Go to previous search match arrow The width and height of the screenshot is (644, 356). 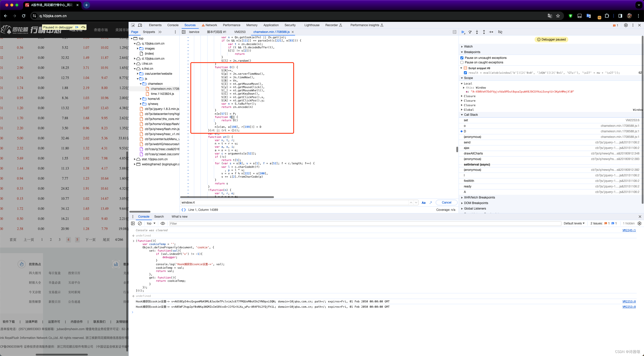coord(411,203)
